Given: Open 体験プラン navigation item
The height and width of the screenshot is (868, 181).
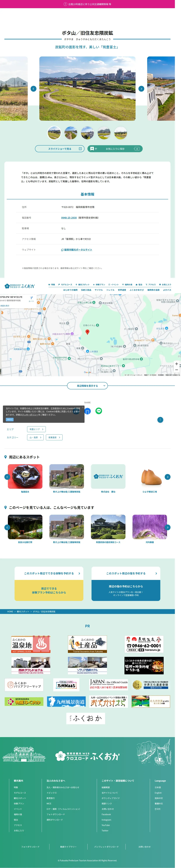Looking at the screenshot, I should (99, 284).
